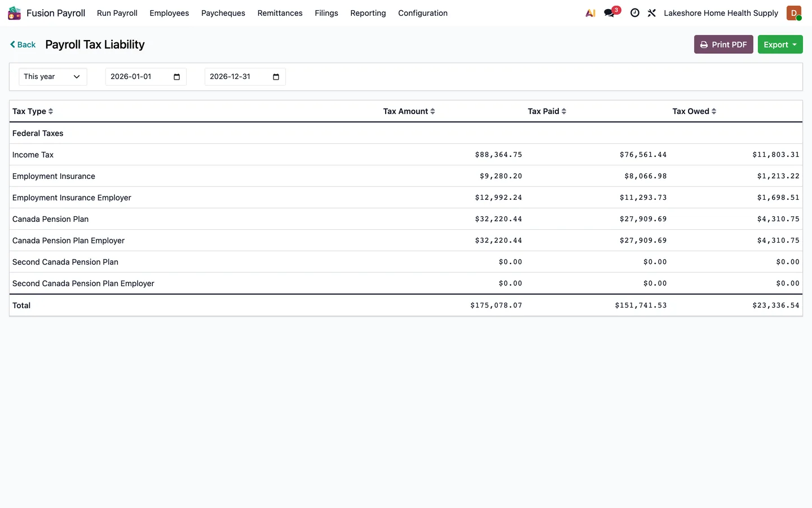Click the Fusion Payroll logo icon
Image resolution: width=812 pixels, height=508 pixels.
tap(15, 13)
